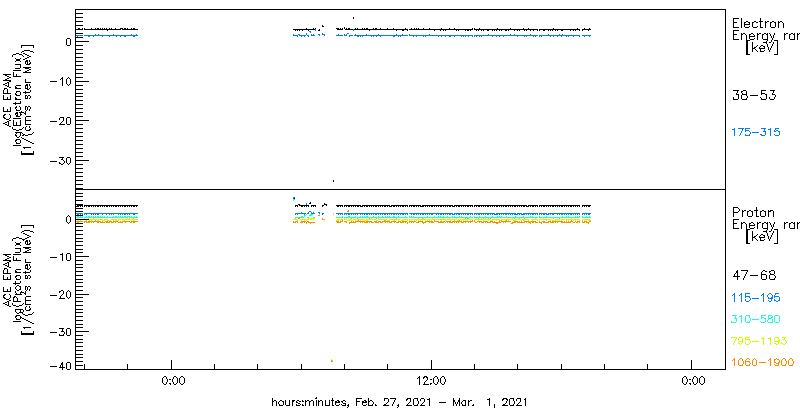Select the 310-580 proton energy label

click(x=756, y=319)
